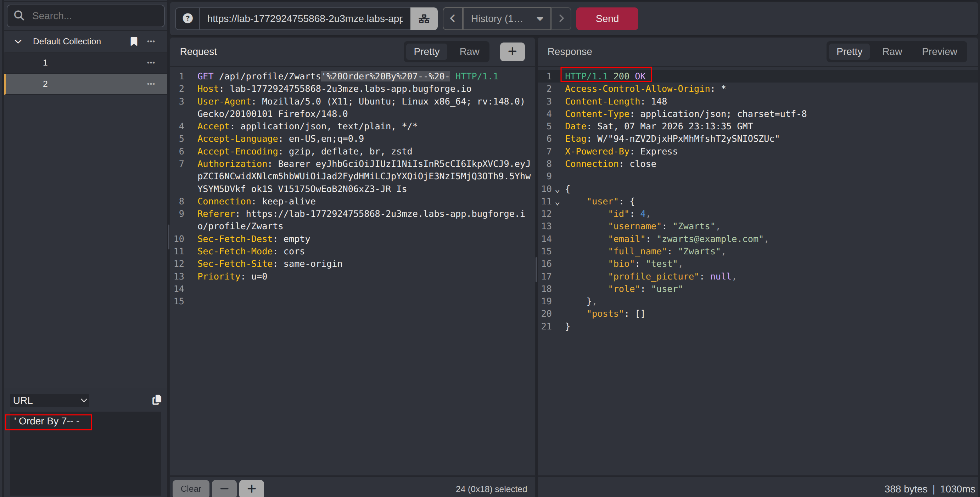Copy encoded URL output icon
This screenshot has height=497, width=980.
tap(156, 400)
